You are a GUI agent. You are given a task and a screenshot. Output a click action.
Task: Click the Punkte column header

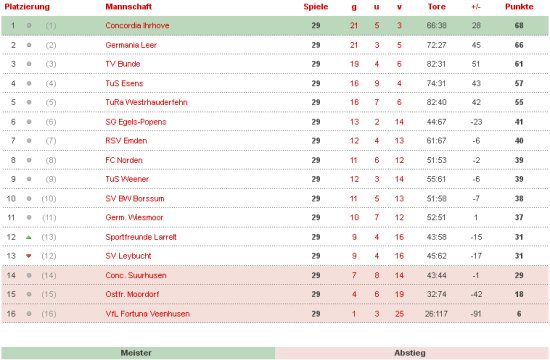[519, 7]
